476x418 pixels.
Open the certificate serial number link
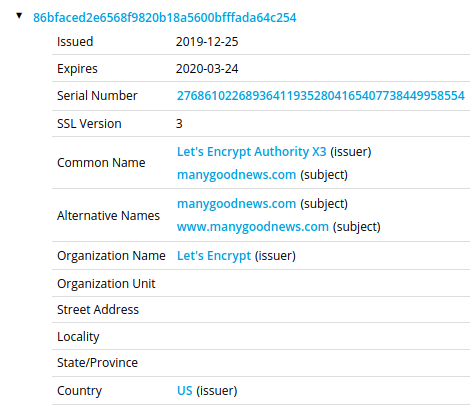pyautogui.click(x=321, y=96)
